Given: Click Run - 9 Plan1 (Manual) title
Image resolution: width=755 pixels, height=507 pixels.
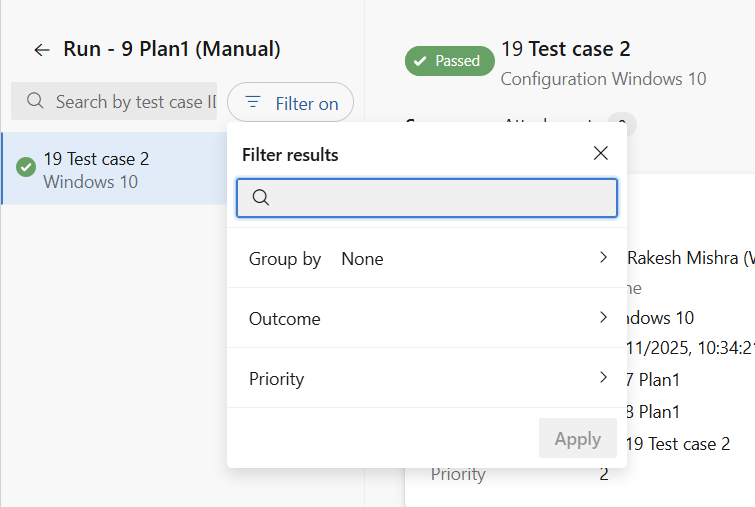Looking at the screenshot, I should coord(171,49).
